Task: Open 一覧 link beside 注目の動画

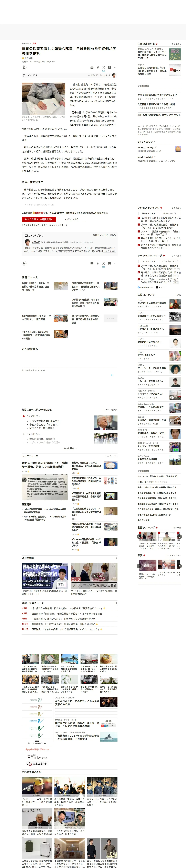Action: [x=115, y=558]
